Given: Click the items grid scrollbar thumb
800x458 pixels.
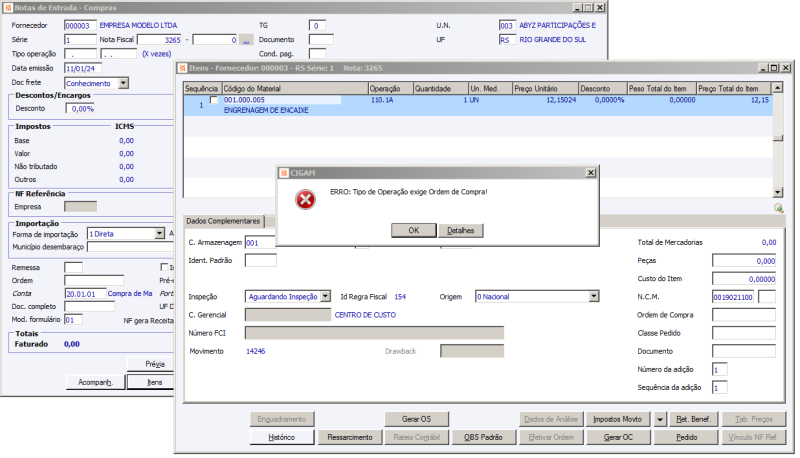Looking at the screenshot, I should 778,138.
